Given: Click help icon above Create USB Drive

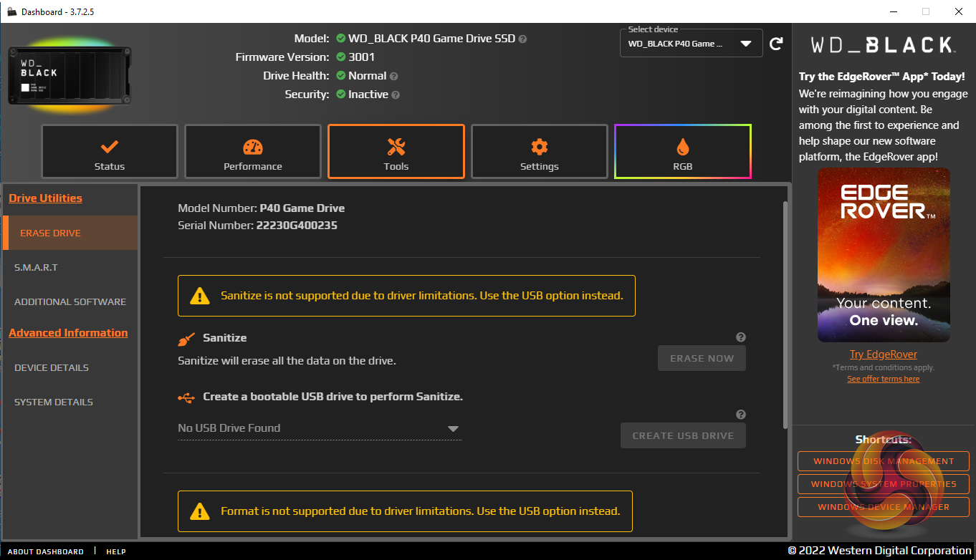Looking at the screenshot, I should 741,415.
